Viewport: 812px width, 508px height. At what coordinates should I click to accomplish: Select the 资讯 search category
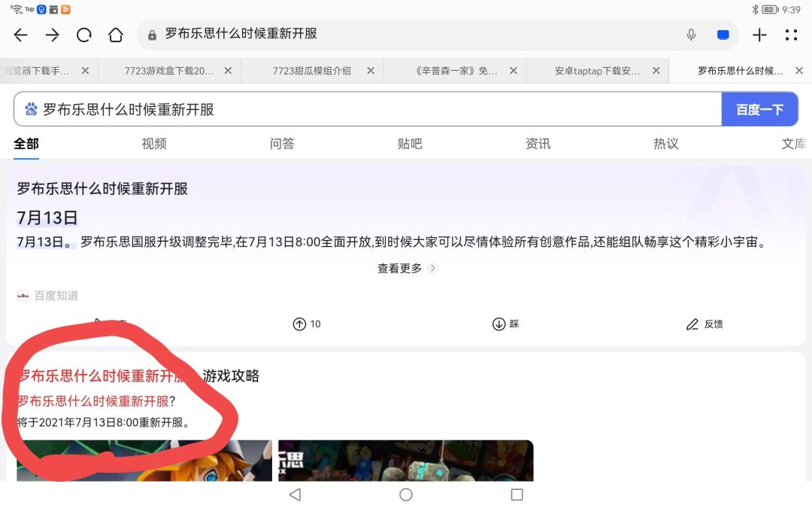(x=538, y=144)
